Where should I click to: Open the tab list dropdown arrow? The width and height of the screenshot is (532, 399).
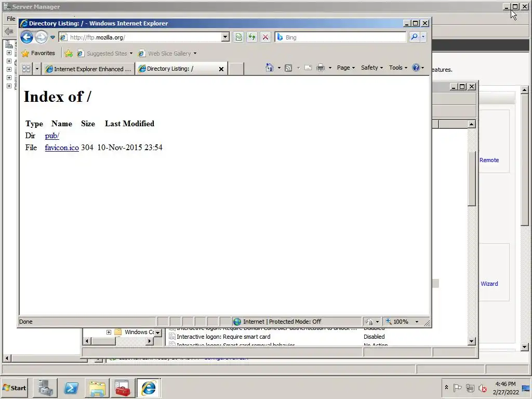pyautogui.click(x=37, y=69)
